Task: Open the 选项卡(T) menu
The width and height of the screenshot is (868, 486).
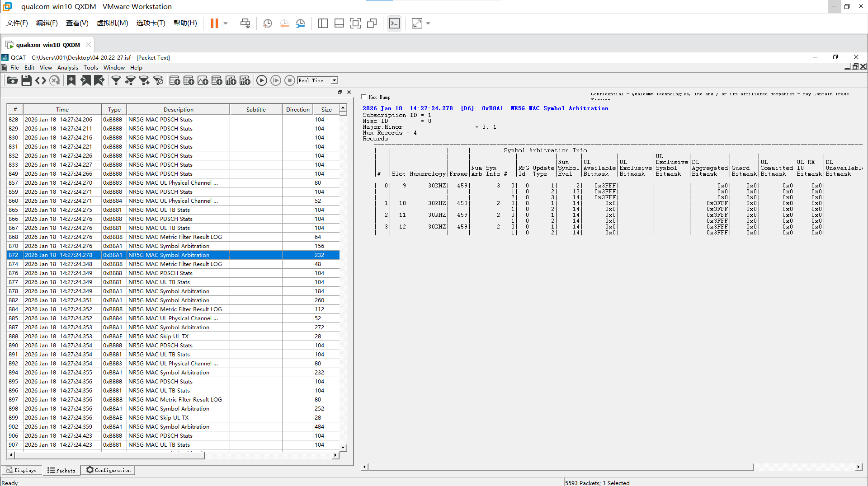Action: (151, 23)
